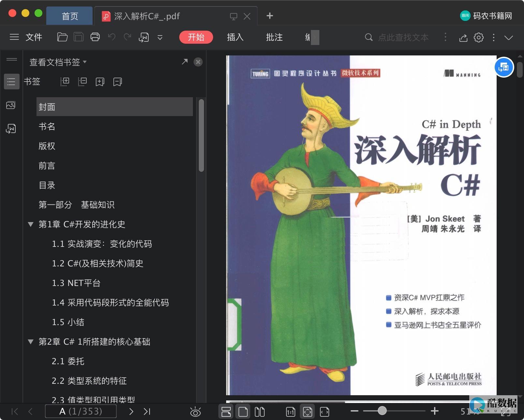Click the add bookmark icon
Screen dimensions: 524x420
coord(100,82)
